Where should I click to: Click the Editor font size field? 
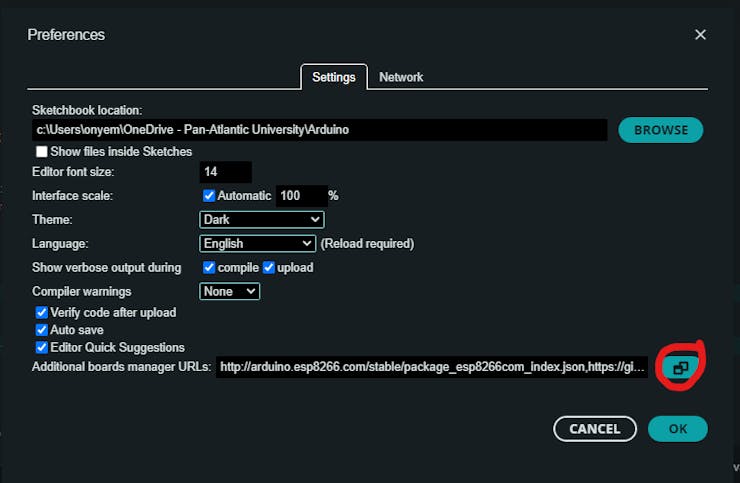click(x=226, y=172)
